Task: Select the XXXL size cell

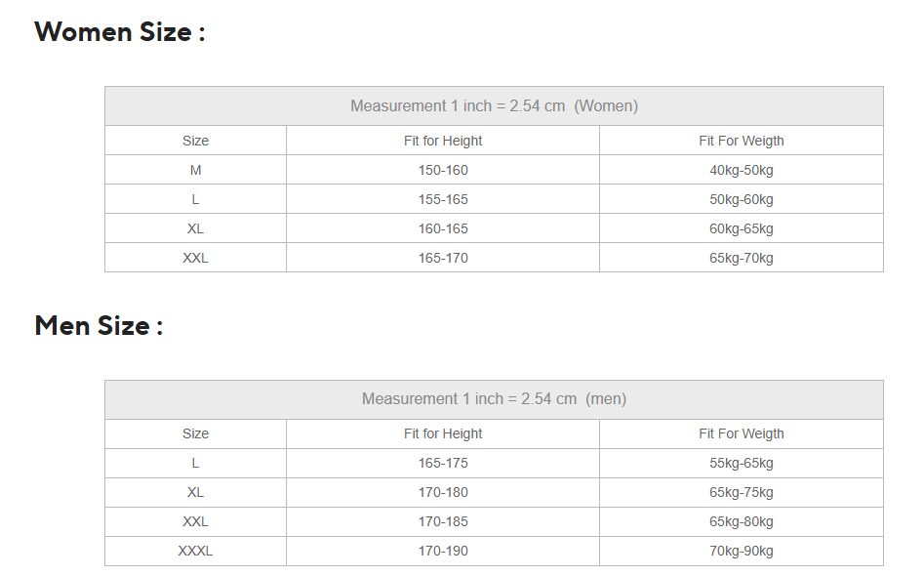Action: pyautogui.click(x=195, y=551)
